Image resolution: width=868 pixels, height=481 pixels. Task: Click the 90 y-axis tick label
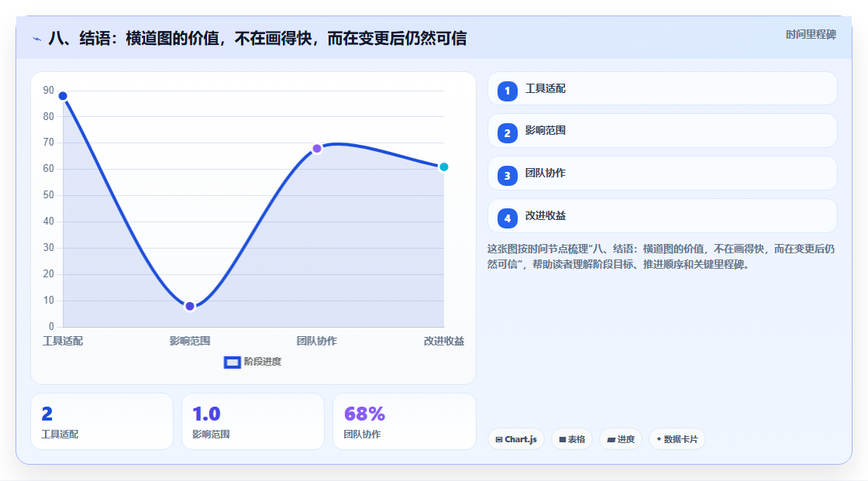click(x=49, y=90)
